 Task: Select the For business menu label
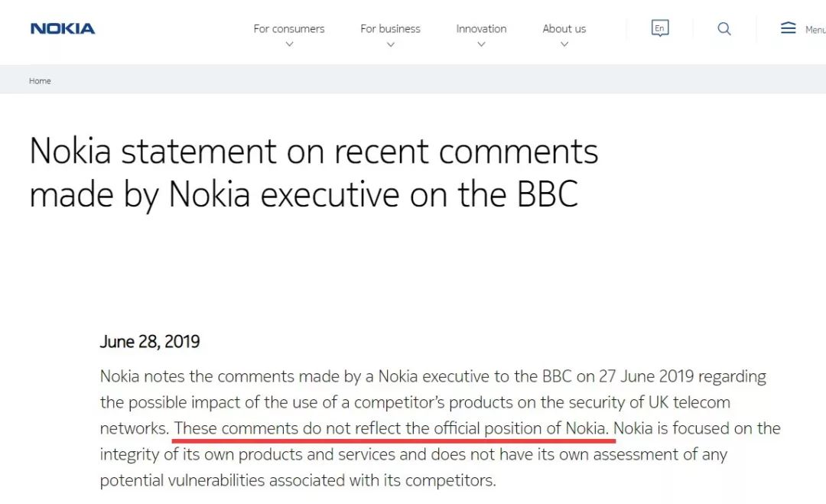[390, 29]
